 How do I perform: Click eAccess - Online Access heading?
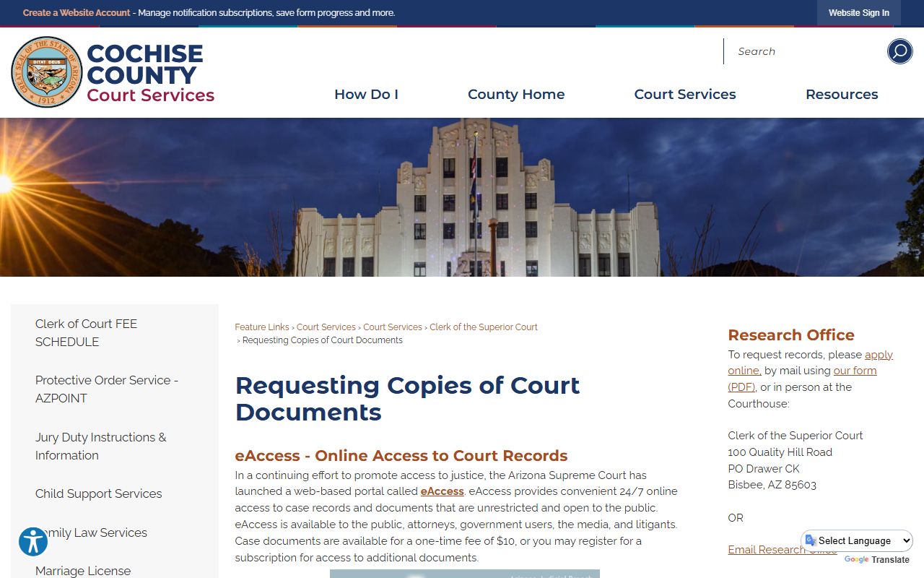(x=401, y=456)
